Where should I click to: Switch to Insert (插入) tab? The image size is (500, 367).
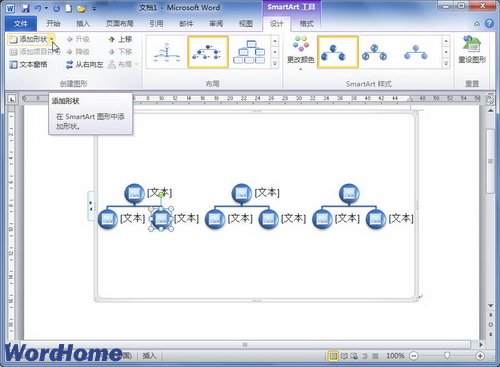pos(83,24)
